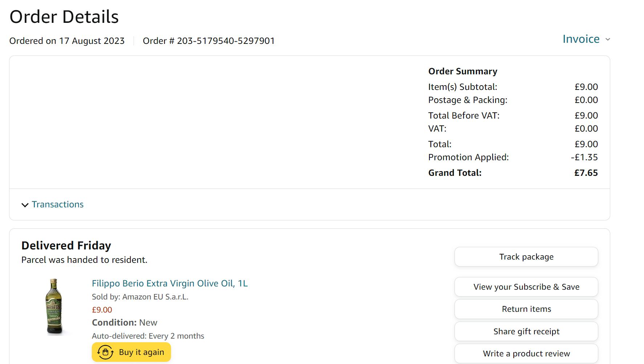This screenshot has height=364, width=644.
Task: Select the Share gift receipt button
Action: 526,331
